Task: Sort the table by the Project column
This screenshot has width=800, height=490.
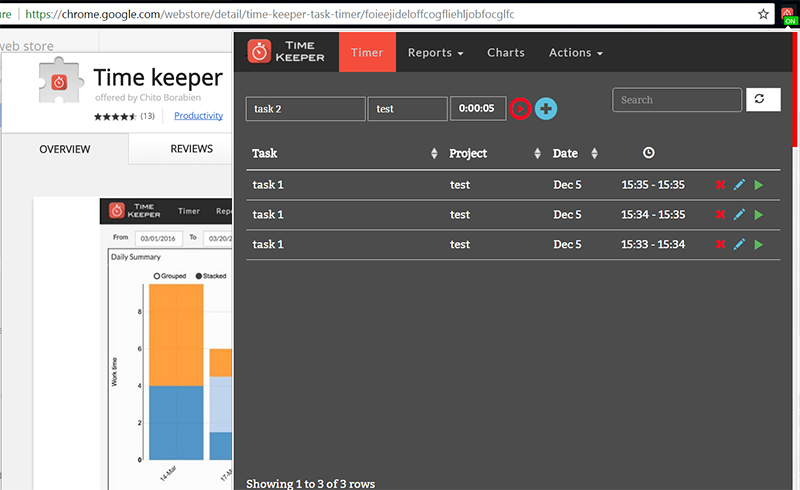Action: [x=537, y=153]
